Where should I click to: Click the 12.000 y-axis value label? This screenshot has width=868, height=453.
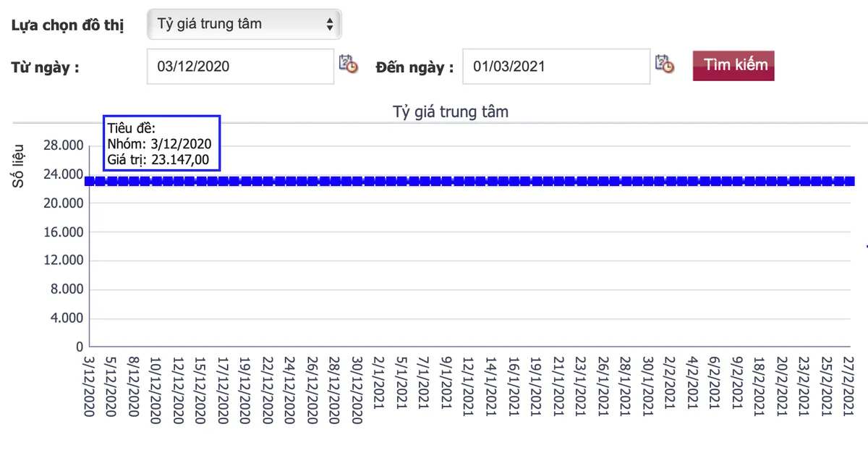[x=64, y=261]
